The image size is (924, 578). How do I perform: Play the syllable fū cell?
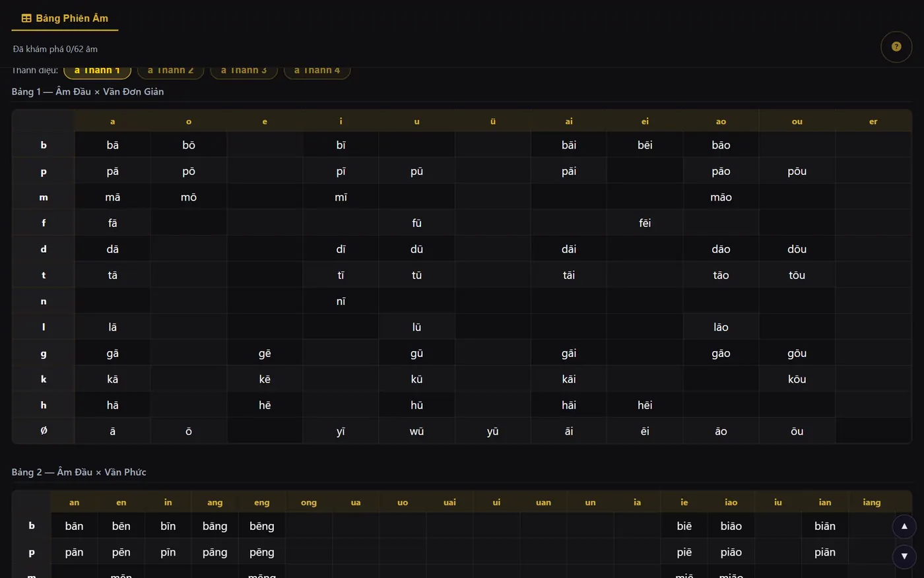[417, 223]
